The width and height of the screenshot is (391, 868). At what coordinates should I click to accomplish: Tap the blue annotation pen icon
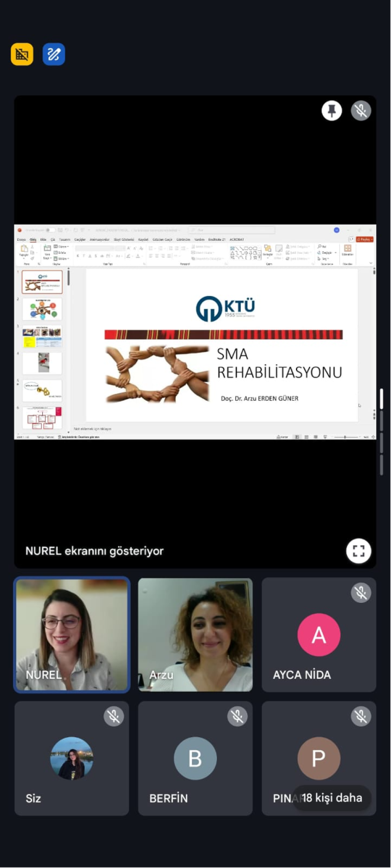click(54, 54)
